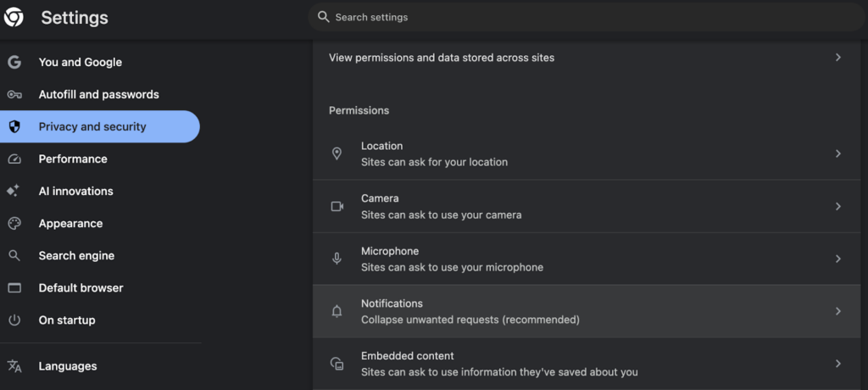The image size is (868, 390).
Task: Click 'Collapse unwanted requests (recommended)' text
Action: (470, 320)
